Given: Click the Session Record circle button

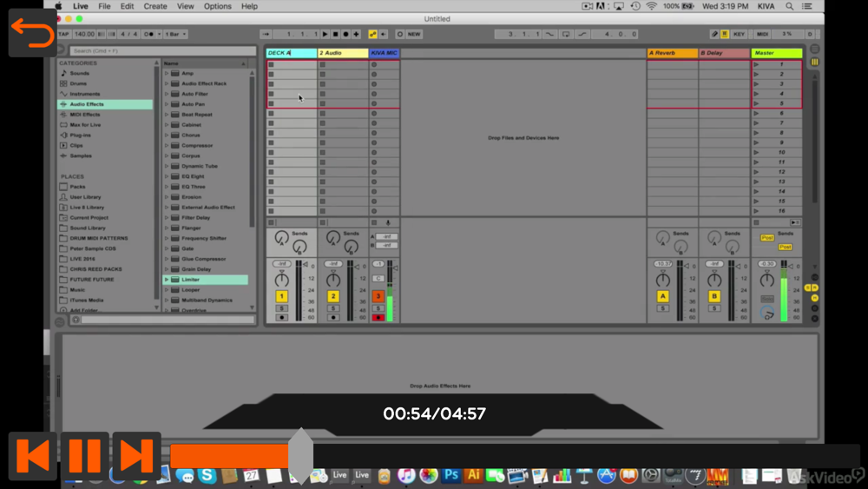Looking at the screenshot, I should coord(399,34).
